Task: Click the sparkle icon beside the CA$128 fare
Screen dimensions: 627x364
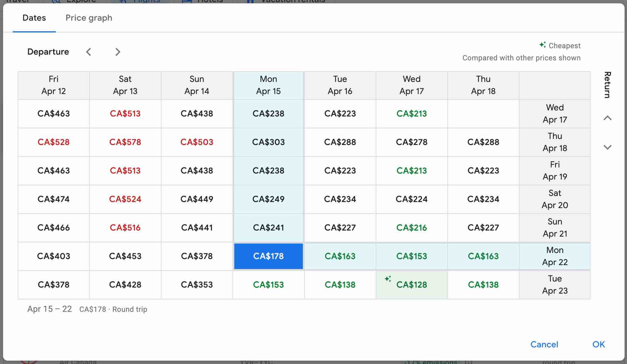Action: click(388, 279)
